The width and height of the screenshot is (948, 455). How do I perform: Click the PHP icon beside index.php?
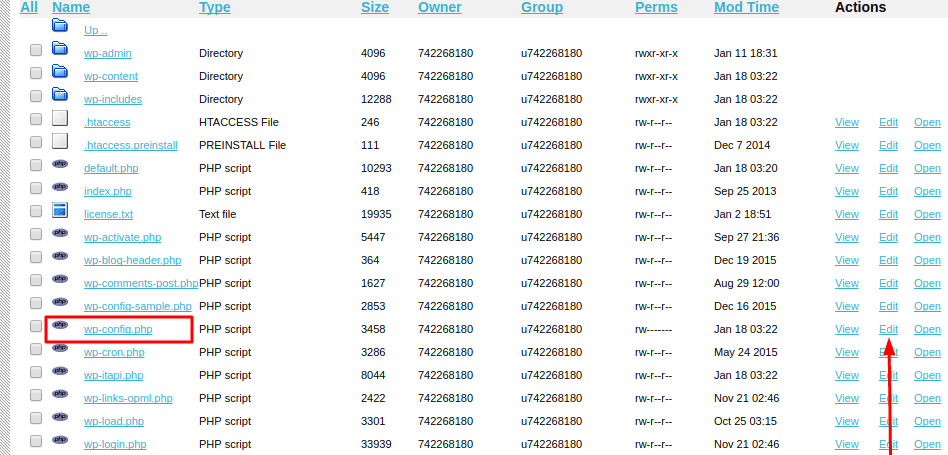[x=60, y=187]
